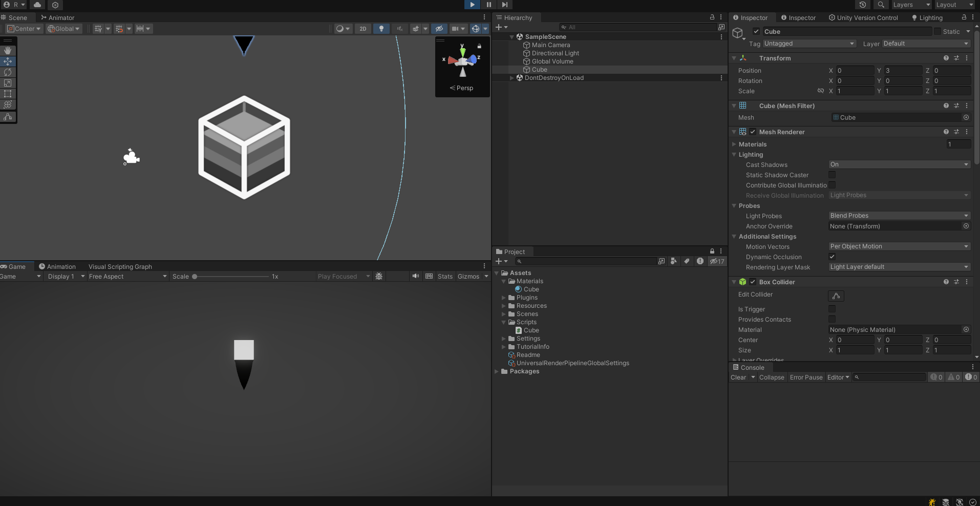The height and width of the screenshot is (506, 980).
Task: Click the Edit Collider button
Action: (x=836, y=296)
